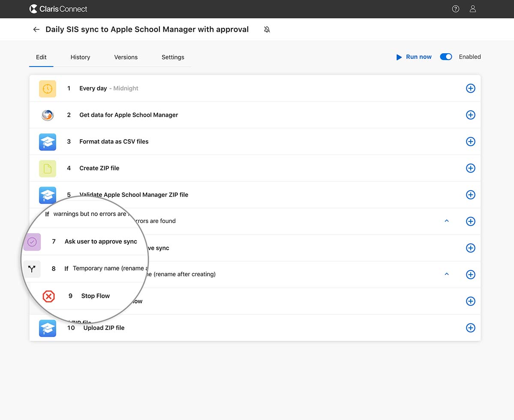
Task: Open Ask user to approve sync step
Action: (x=101, y=242)
